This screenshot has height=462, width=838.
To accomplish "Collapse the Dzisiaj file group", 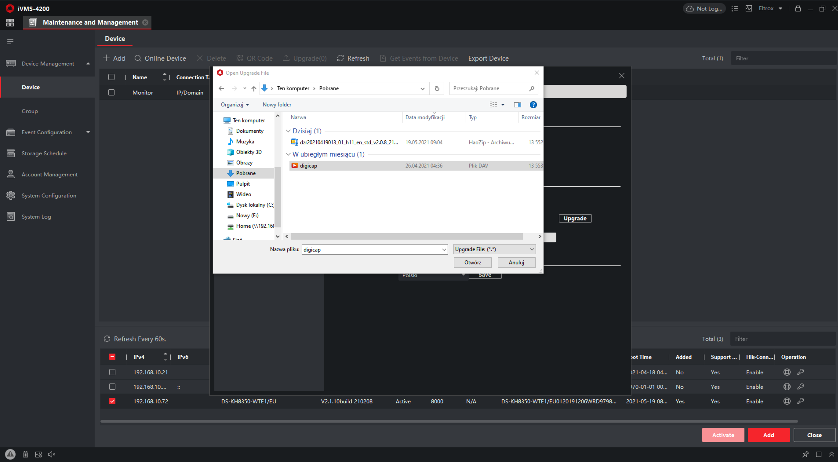I will 287,130.
